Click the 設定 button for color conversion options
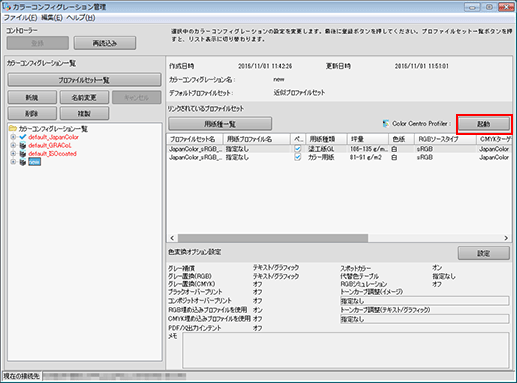The height and width of the screenshot is (383, 517). 484,253
